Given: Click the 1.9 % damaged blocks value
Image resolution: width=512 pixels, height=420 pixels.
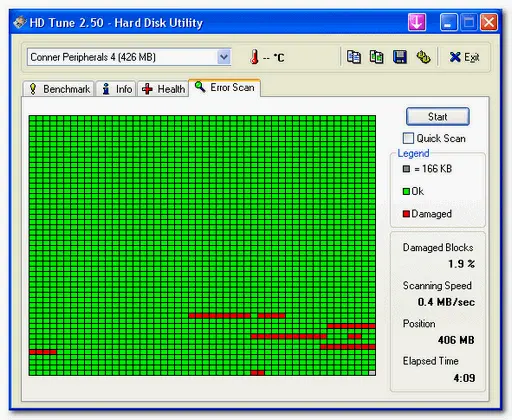Looking at the screenshot, I should tap(461, 264).
